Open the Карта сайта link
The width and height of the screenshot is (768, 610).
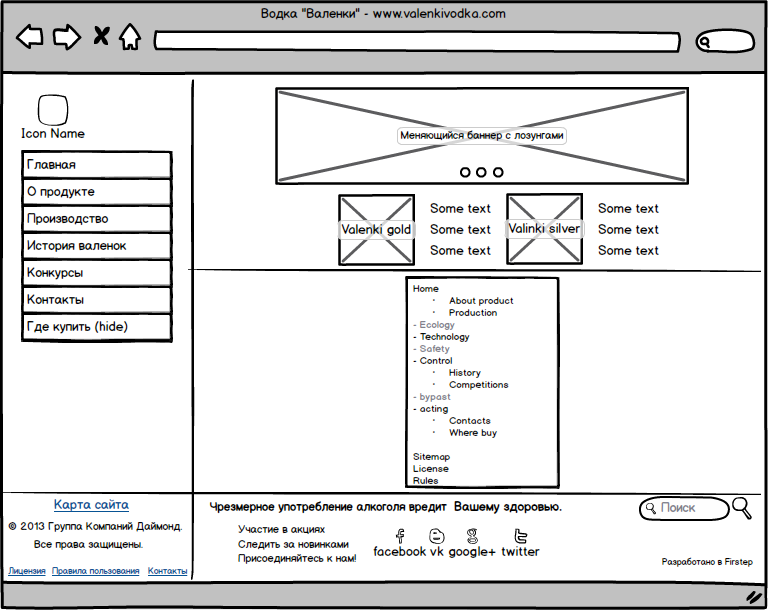pos(92,505)
